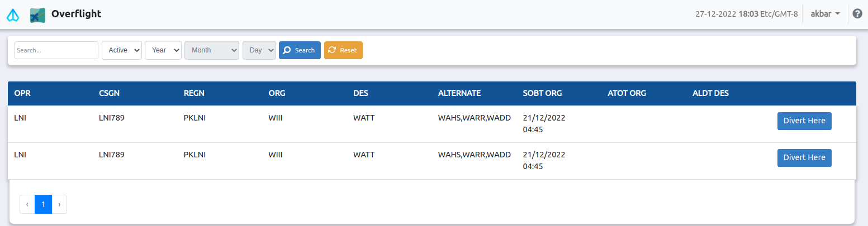Viewport: 868px width, 226px height.
Task: Focus the Search text field
Action: tap(56, 50)
